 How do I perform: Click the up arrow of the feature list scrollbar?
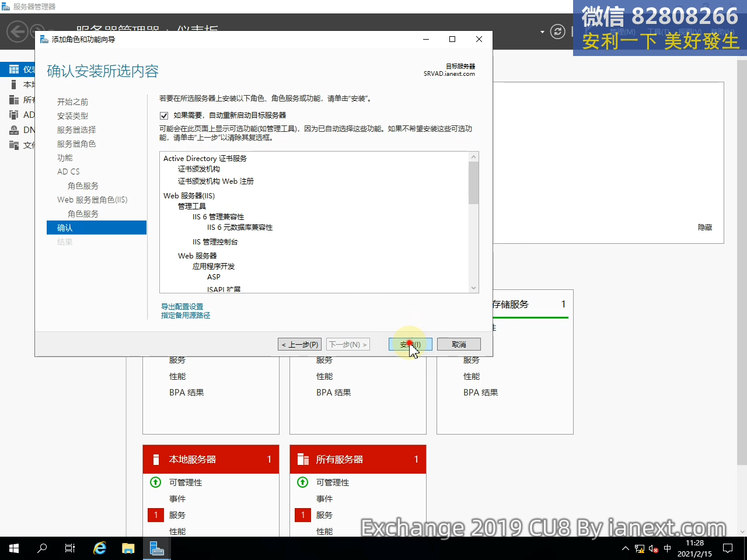pyautogui.click(x=474, y=157)
